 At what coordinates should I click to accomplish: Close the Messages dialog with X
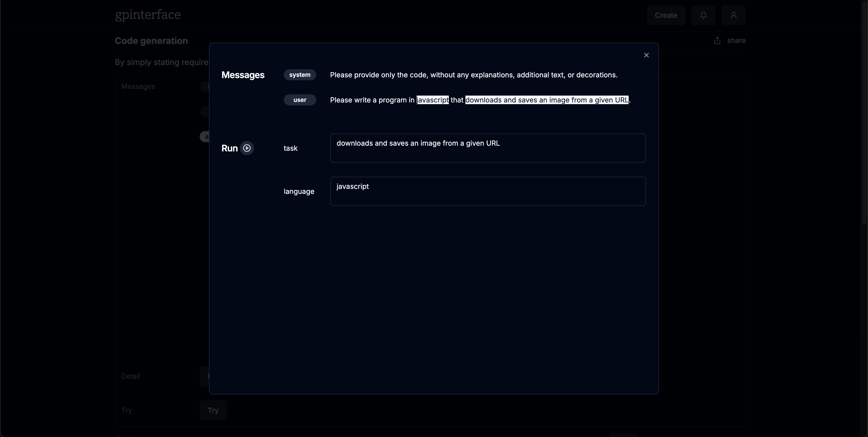[x=646, y=55]
